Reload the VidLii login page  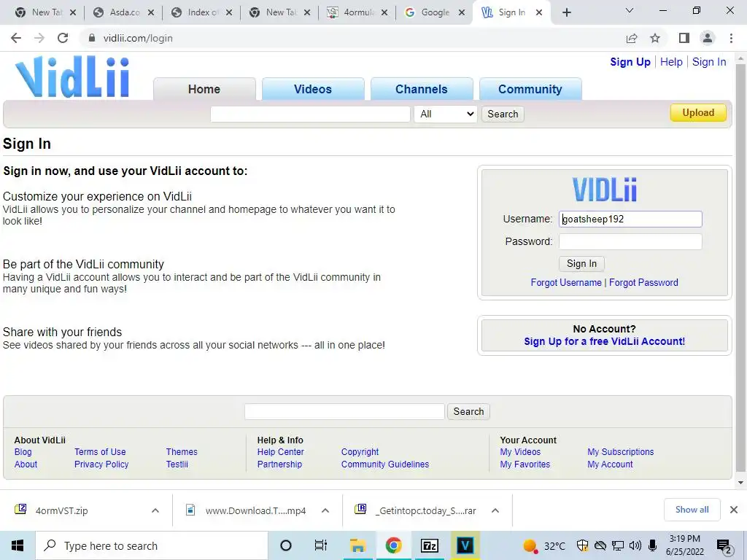63,38
